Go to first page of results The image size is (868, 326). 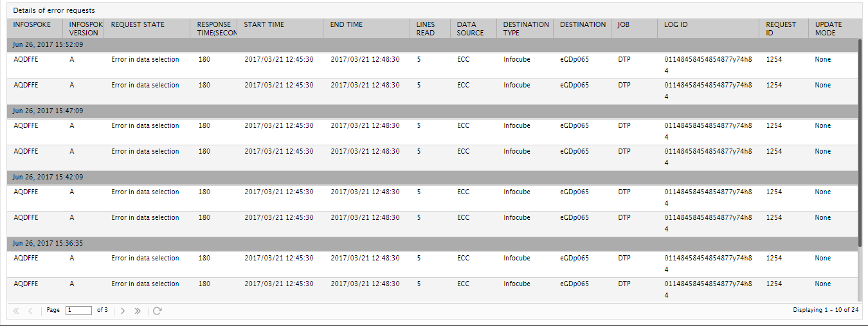(x=16, y=311)
